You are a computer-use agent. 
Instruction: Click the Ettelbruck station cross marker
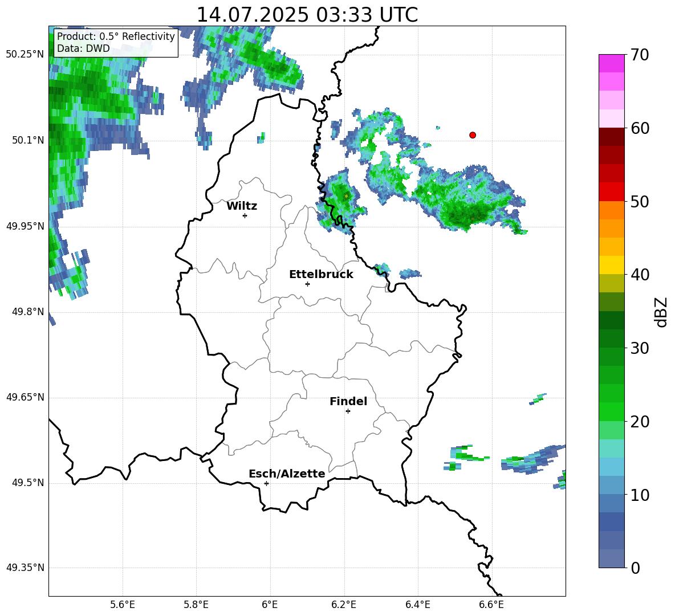[x=307, y=284]
